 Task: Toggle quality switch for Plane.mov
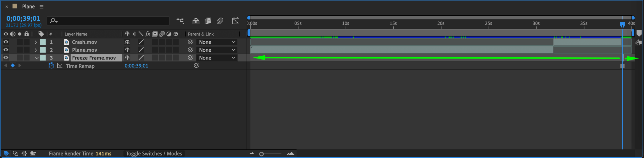141,50
